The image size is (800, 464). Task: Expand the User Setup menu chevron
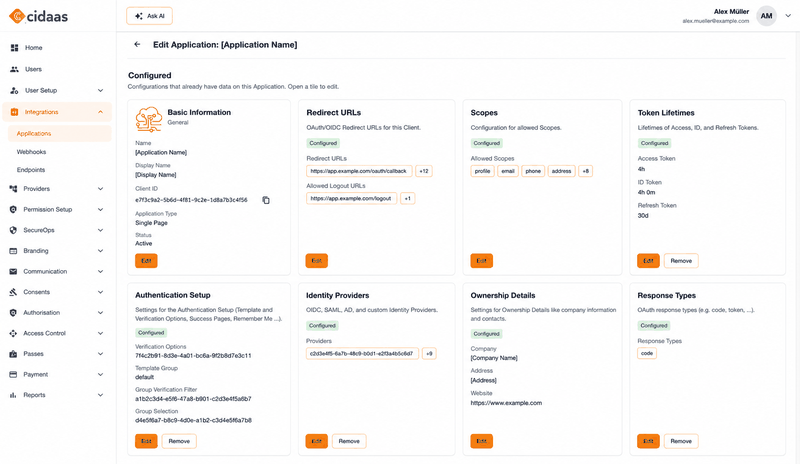coord(101,90)
